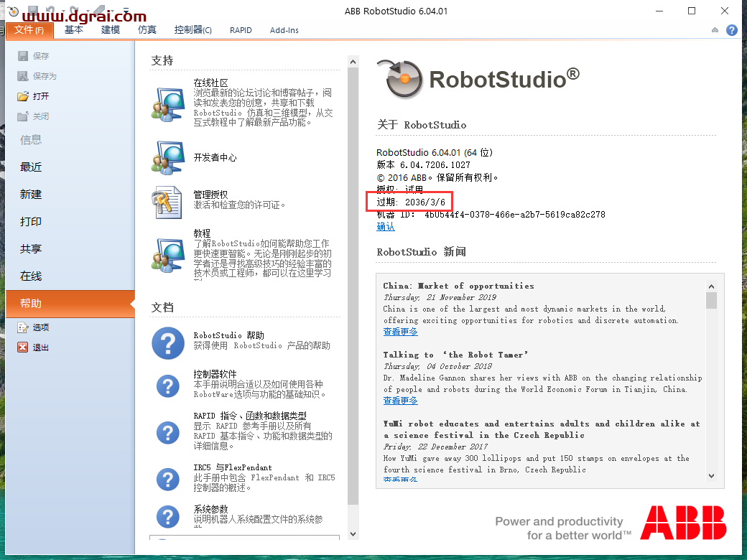Open the 开发者中心 text entry
This screenshot has width=747, height=560.
point(215,158)
